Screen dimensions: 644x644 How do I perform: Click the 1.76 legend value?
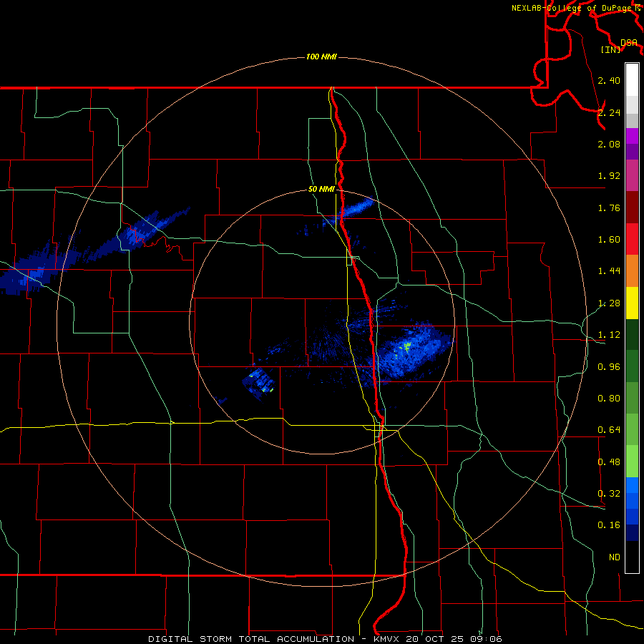point(609,208)
